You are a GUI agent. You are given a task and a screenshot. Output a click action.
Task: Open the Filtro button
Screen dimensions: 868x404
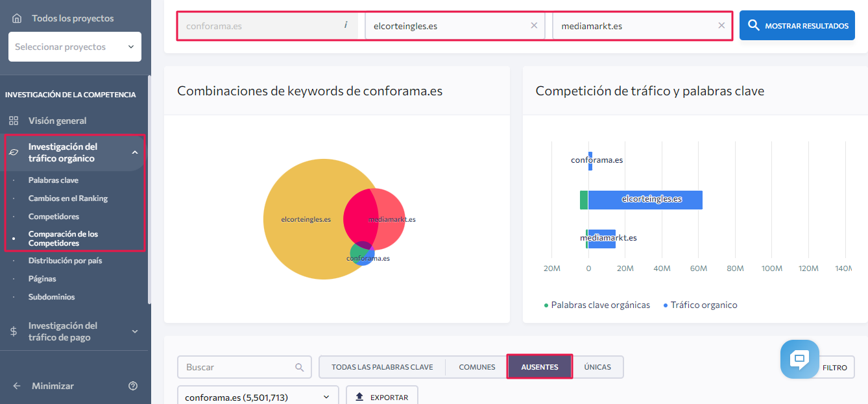click(835, 367)
